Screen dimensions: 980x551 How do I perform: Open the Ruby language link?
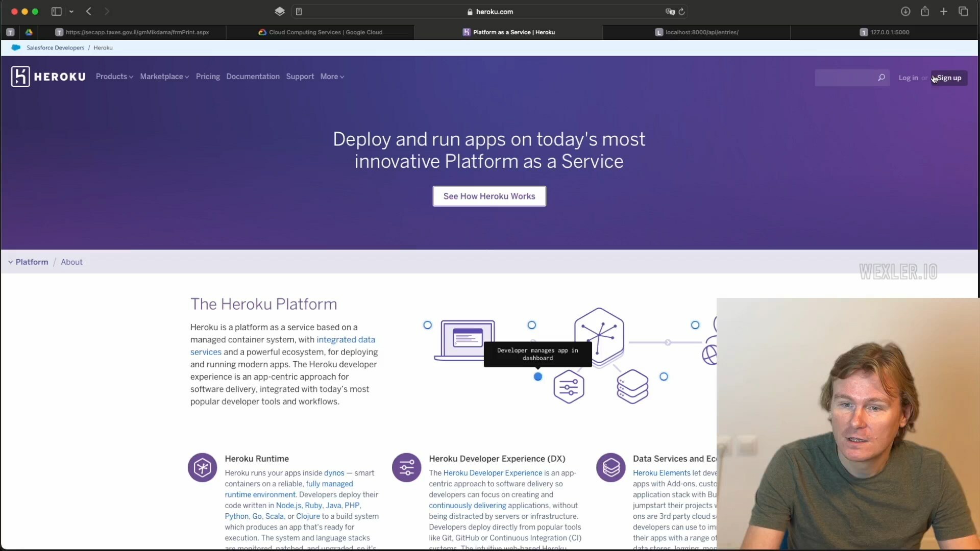point(313,505)
